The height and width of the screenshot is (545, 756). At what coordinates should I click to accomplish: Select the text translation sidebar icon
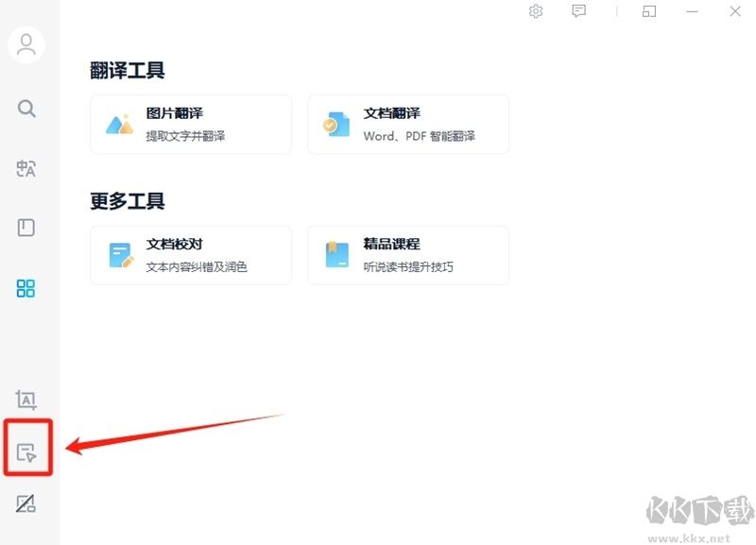tap(26, 169)
